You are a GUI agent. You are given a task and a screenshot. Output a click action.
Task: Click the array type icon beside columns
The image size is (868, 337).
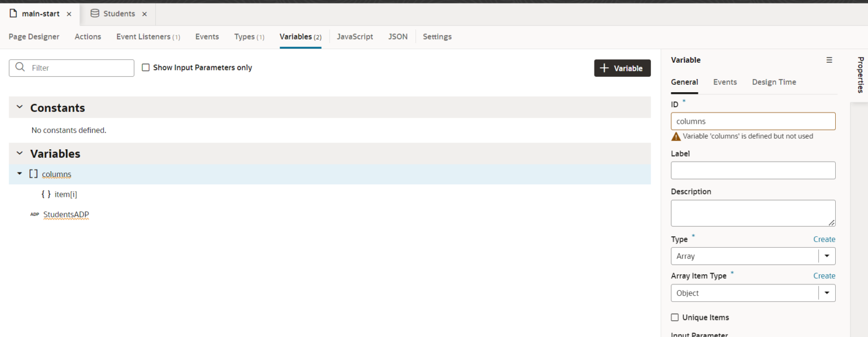tap(33, 174)
